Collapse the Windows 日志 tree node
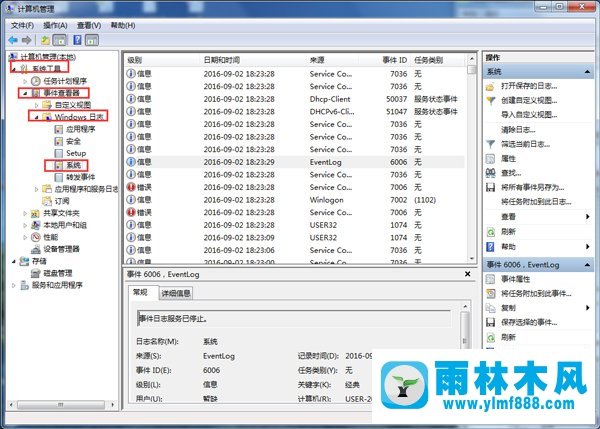Viewport: 600px width, 429px height. [37, 117]
